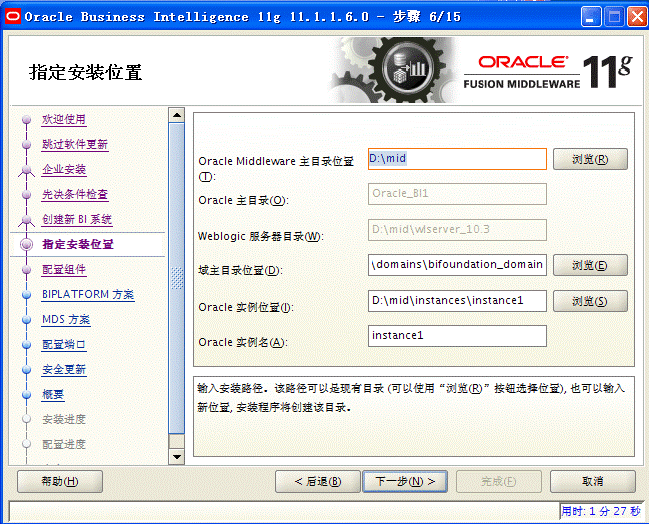649x524 pixels.
Task: Click the 输入安装路径 help description text
Action: [x=410, y=398]
